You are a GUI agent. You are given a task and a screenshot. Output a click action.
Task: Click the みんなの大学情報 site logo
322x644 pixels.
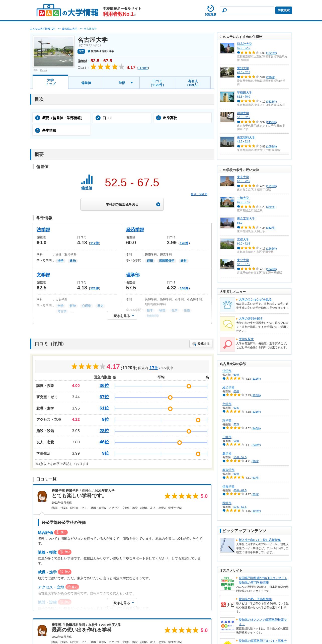pyautogui.click(x=67, y=11)
